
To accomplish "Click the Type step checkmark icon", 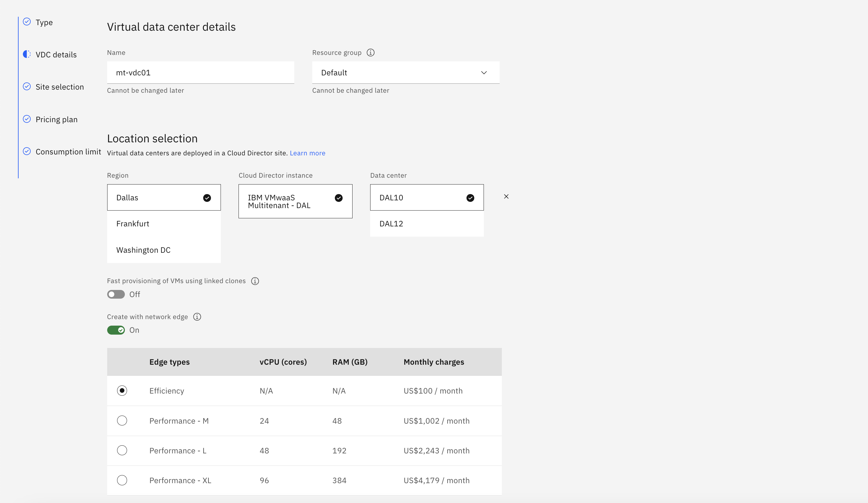I will [27, 22].
